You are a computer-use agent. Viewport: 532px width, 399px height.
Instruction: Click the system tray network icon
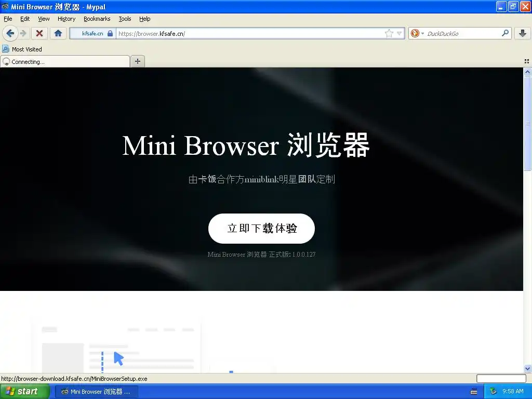coord(493,392)
